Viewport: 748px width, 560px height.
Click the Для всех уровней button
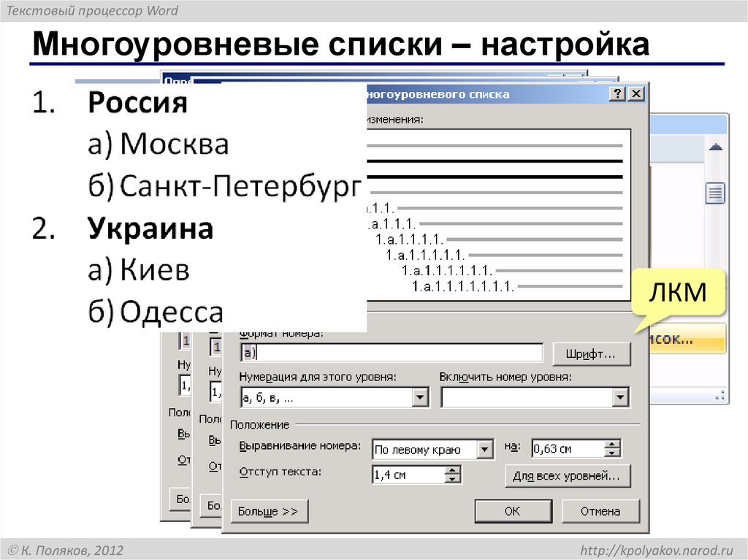tap(568, 476)
